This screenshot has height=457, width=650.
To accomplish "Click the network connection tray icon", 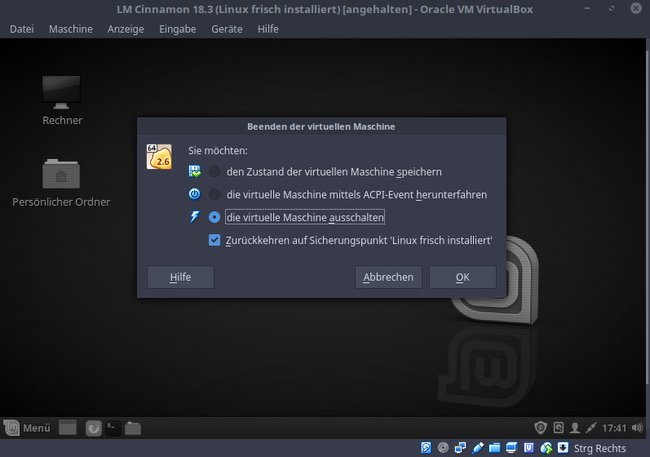I will [x=591, y=428].
